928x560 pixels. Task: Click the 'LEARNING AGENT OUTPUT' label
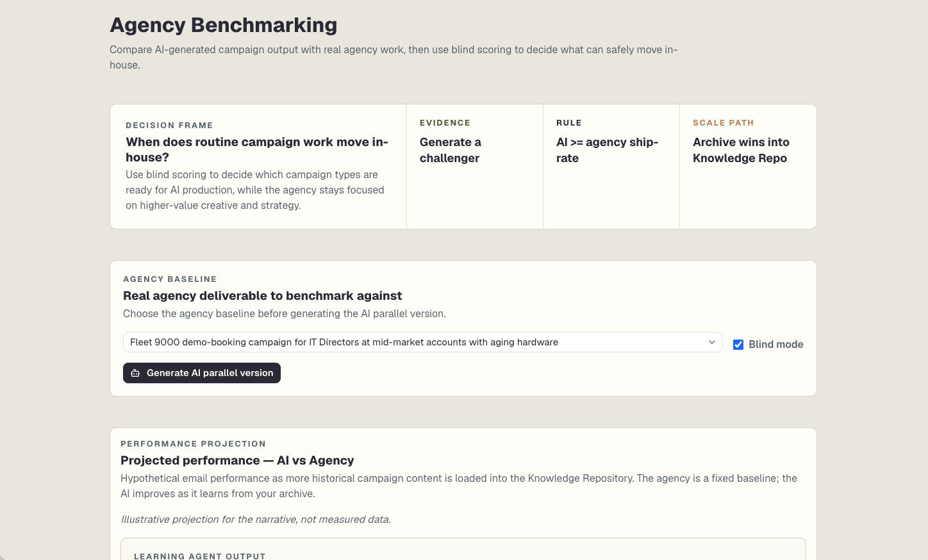coord(200,556)
